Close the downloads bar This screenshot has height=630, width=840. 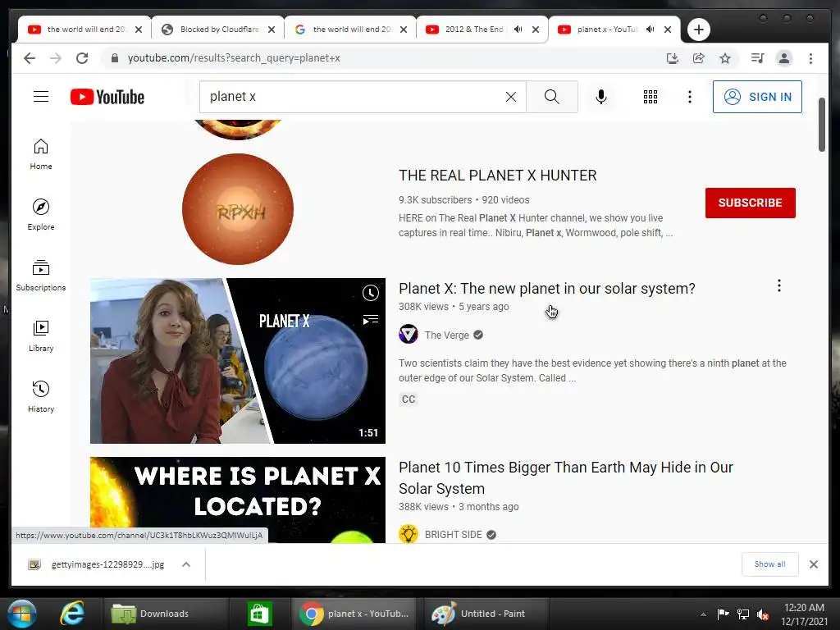(814, 564)
